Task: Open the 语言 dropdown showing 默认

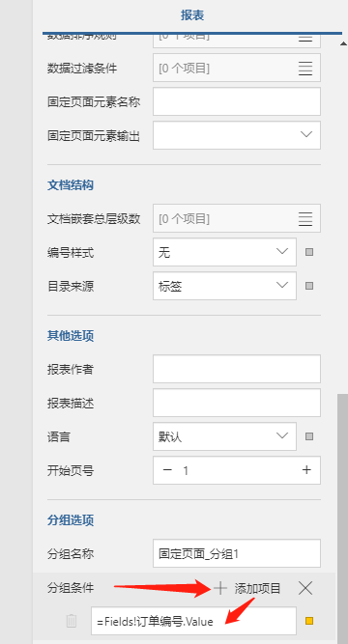Action: coord(224,436)
